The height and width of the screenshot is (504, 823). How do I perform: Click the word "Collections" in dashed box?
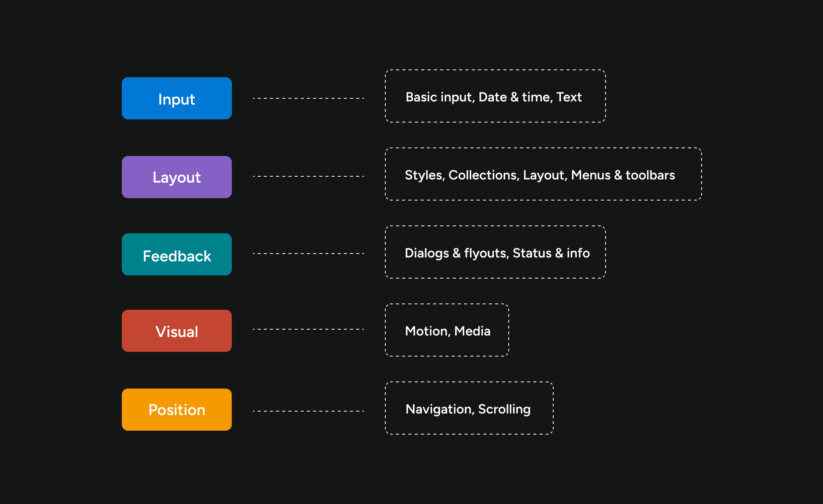tap(483, 175)
